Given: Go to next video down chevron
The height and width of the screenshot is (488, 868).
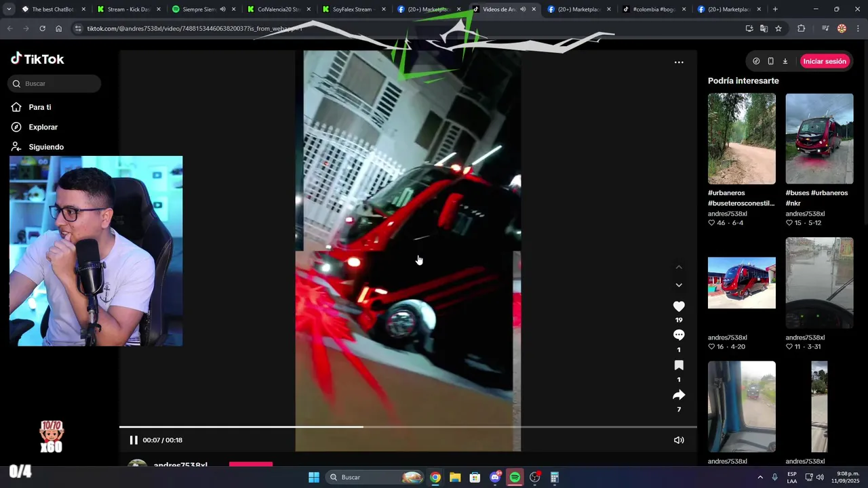Looking at the screenshot, I should coord(679,285).
